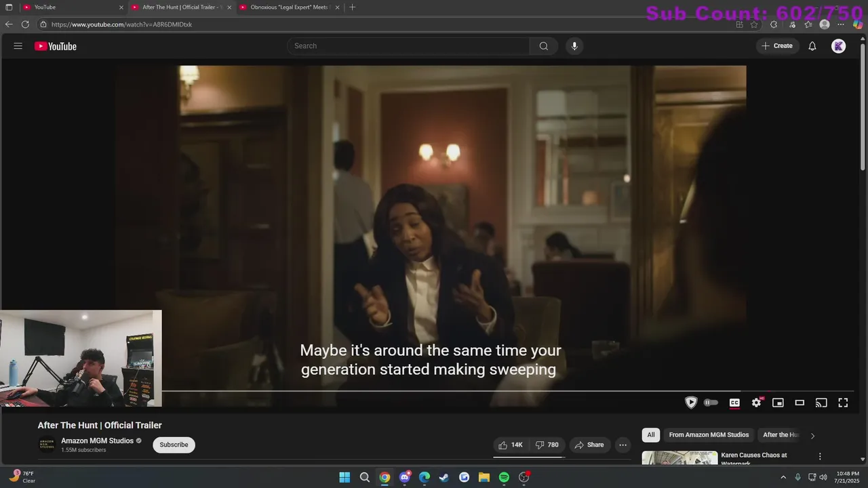Enter fullscreen video mode
The width and height of the screenshot is (868, 488).
tap(843, 403)
